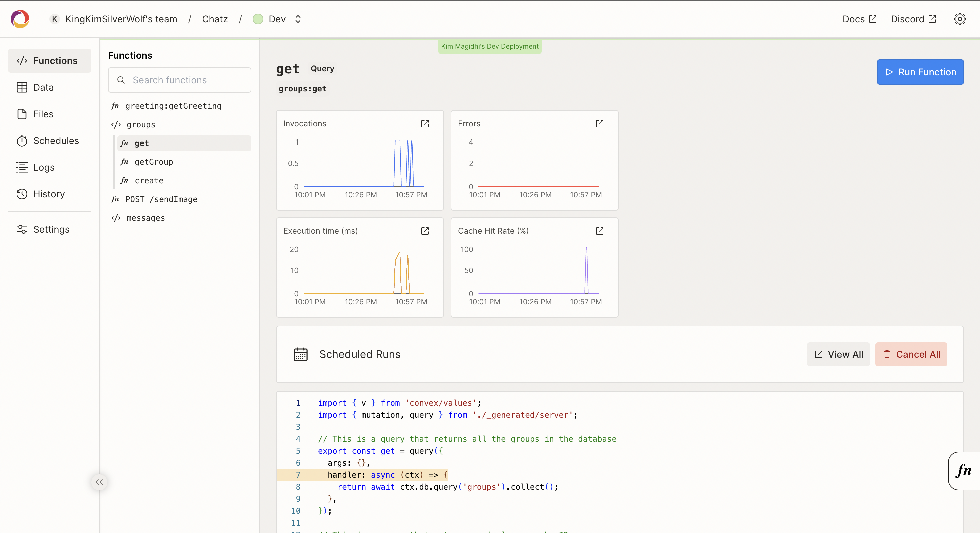Click the Convex logo icon
Viewport: 980px width, 533px height.
[x=20, y=19]
